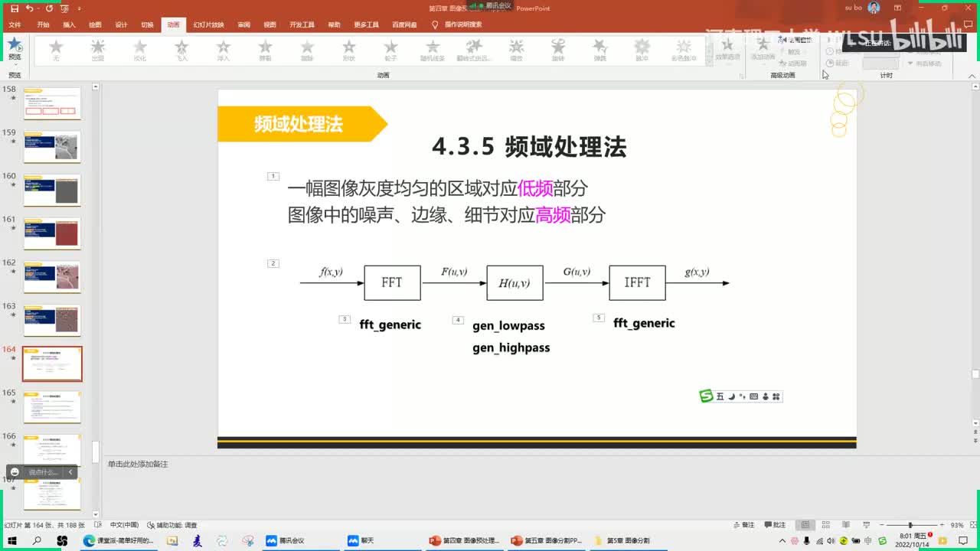Click the Undo arrow in quick access toolbar
980x551 pixels.
click(29, 8)
